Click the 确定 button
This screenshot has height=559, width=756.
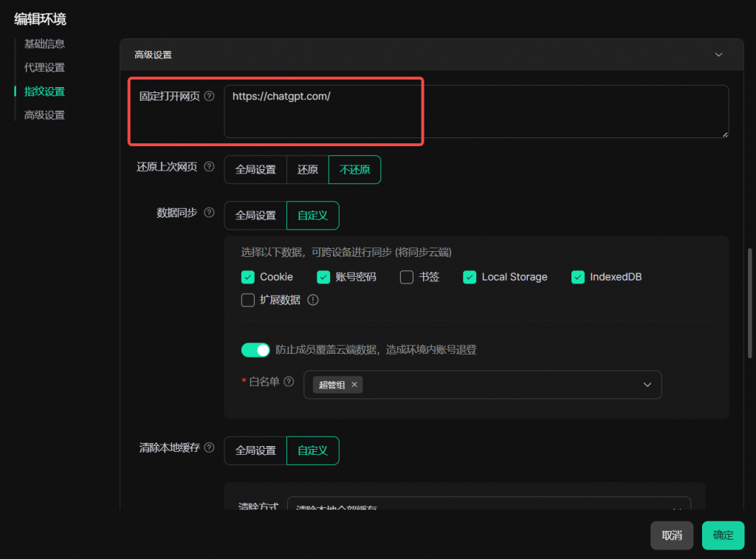point(723,535)
